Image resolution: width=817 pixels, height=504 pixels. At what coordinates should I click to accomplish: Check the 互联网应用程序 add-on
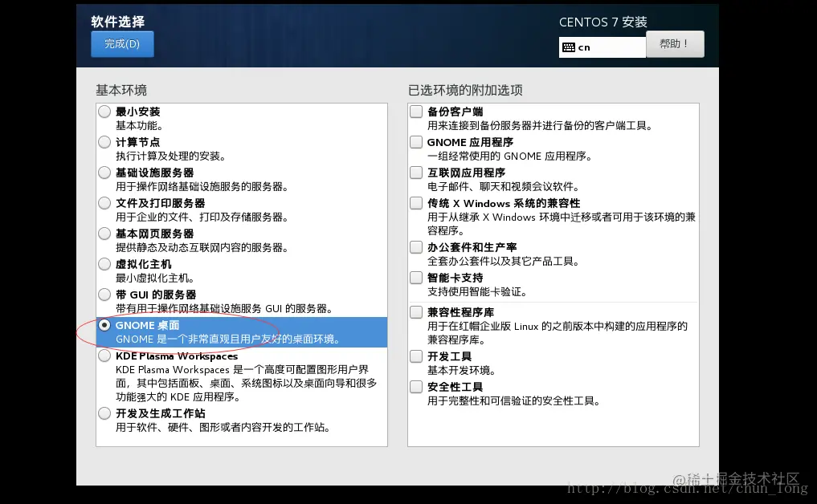point(416,173)
